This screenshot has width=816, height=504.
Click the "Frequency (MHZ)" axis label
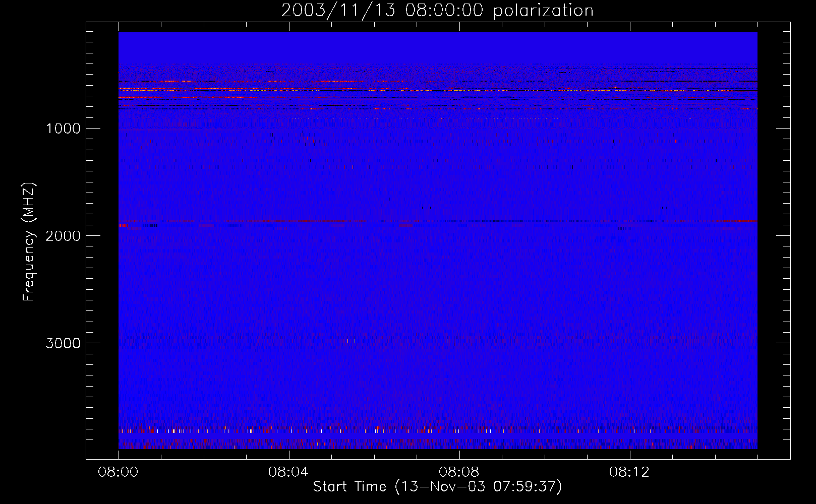[x=29, y=242]
